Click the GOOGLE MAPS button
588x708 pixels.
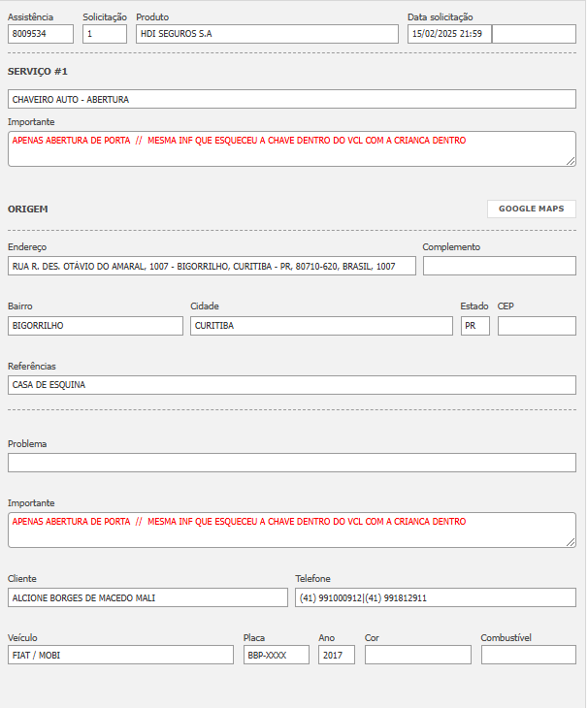(531, 209)
